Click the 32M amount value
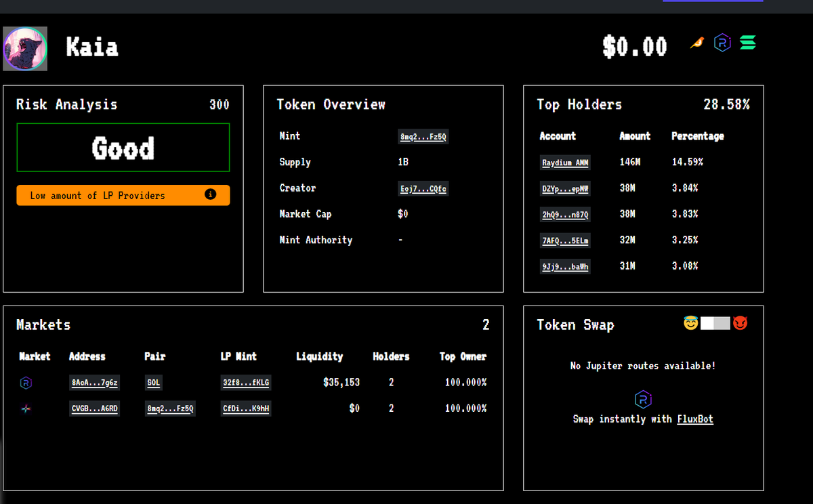Image resolution: width=813 pixels, height=504 pixels. [627, 240]
